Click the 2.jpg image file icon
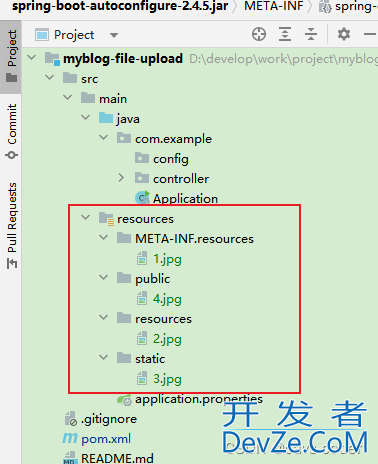The width and height of the screenshot is (378, 464). click(x=142, y=338)
